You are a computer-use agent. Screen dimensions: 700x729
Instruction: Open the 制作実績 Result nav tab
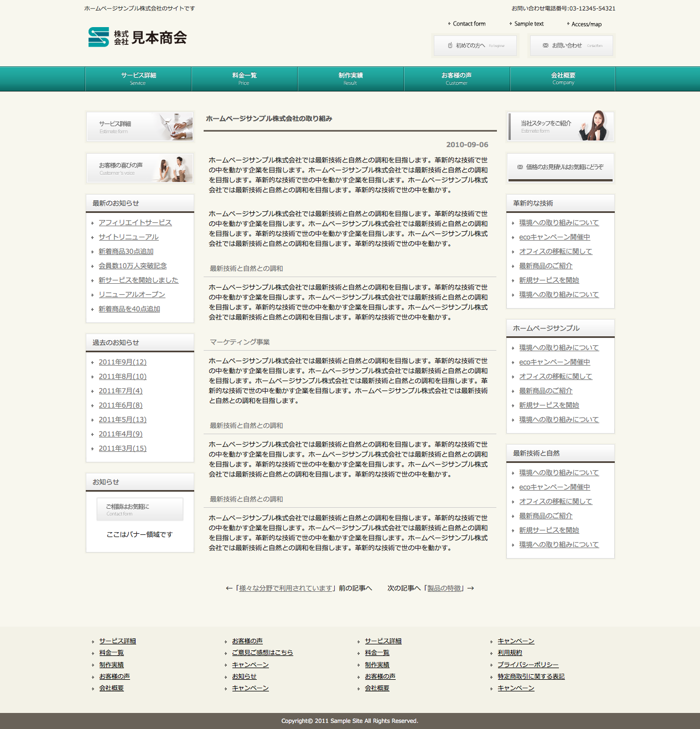pos(350,79)
